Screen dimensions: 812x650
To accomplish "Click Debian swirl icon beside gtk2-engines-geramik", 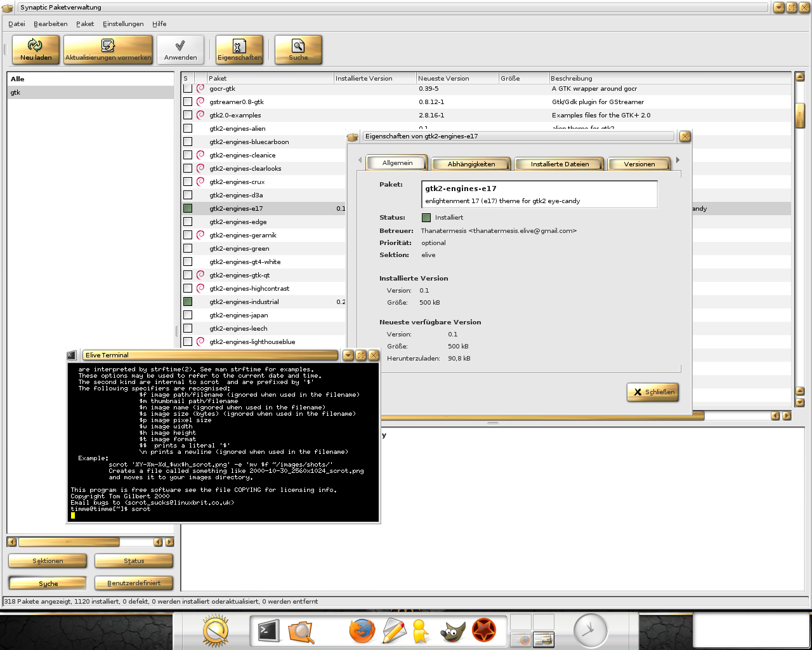I will [200, 235].
